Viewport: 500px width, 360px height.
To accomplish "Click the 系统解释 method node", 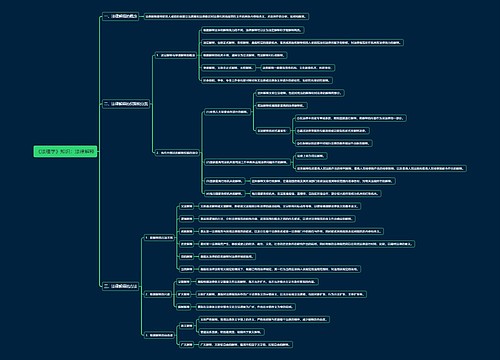I will 187,231.
